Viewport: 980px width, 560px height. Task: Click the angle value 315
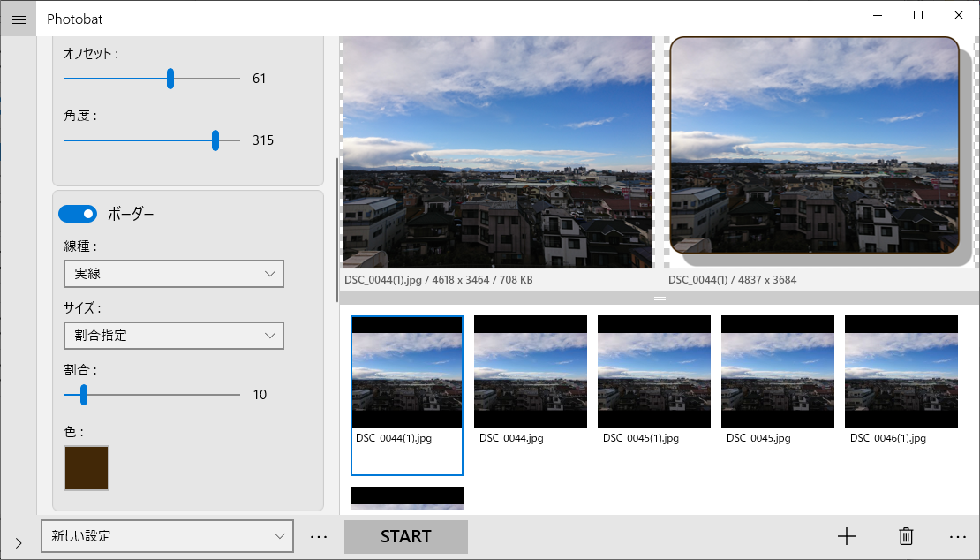pos(263,140)
